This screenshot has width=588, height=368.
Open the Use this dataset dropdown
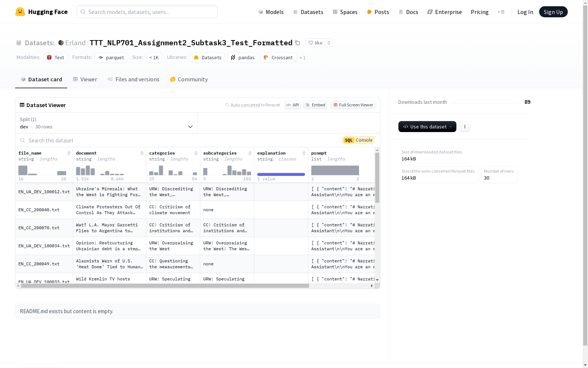click(427, 127)
